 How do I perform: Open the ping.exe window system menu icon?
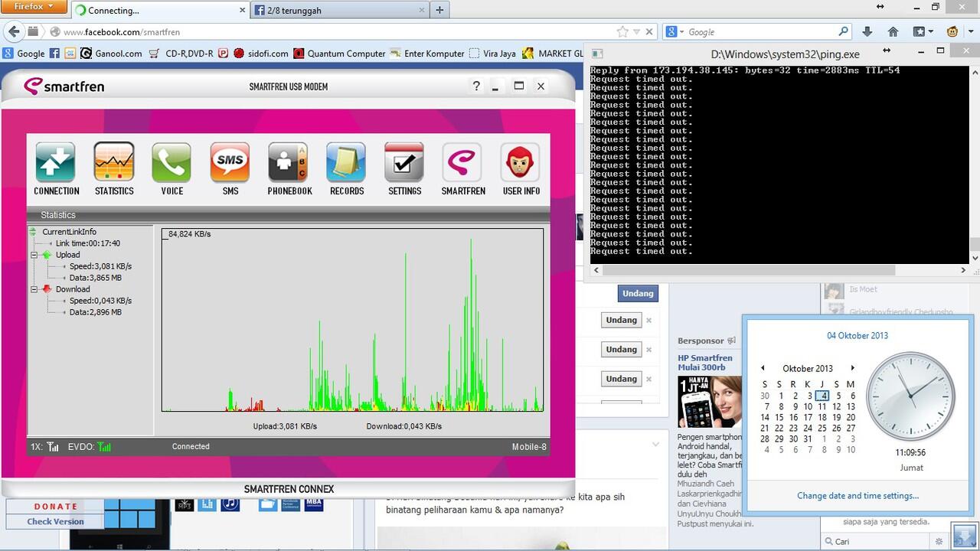597,54
